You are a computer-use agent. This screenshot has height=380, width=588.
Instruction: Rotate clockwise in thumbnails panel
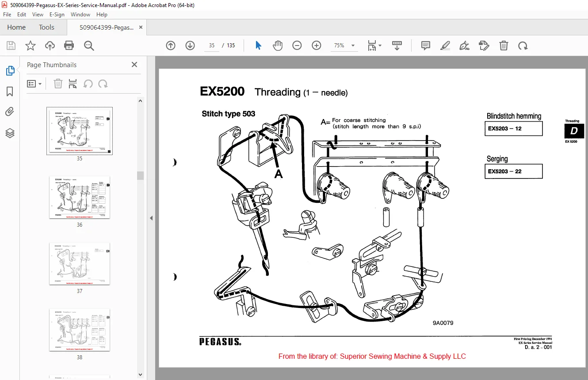[x=103, y=84]
